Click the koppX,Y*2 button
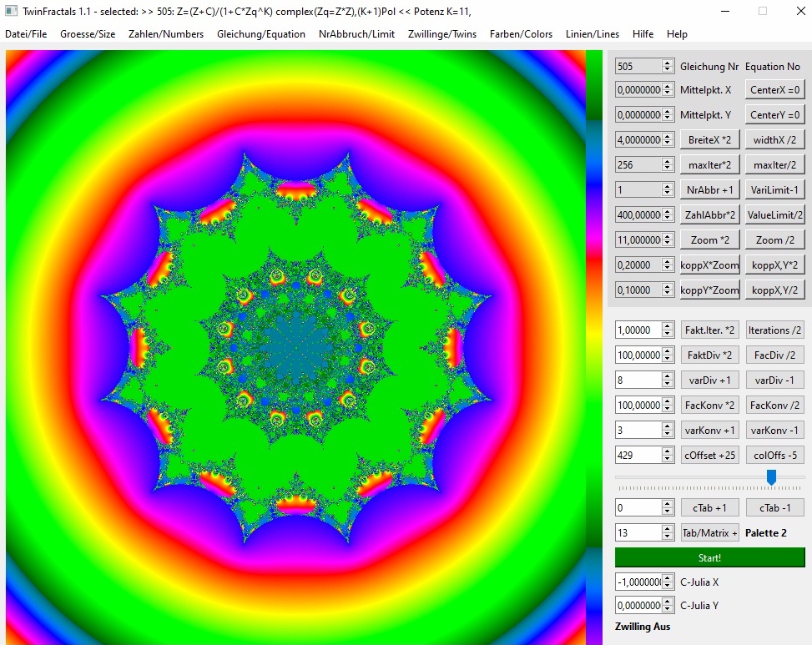 pos(774,265)
